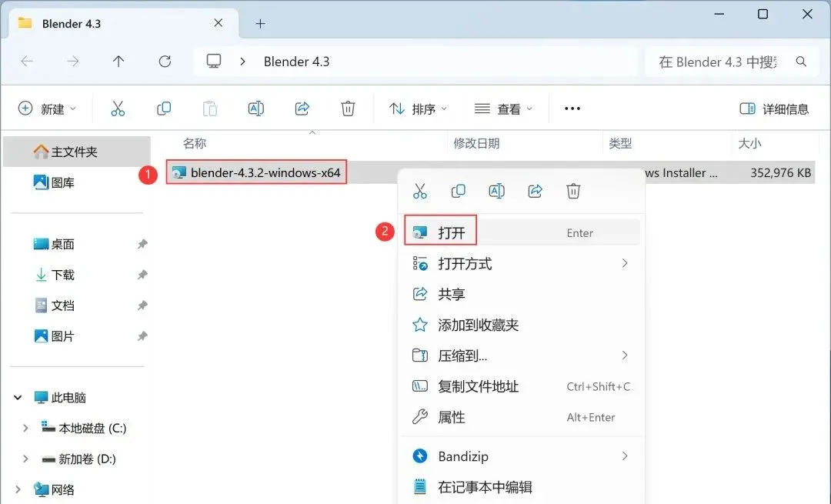Choose 共享 in the context menu
The width and height of the screenshot is (831, 504).
click(521, 294)
